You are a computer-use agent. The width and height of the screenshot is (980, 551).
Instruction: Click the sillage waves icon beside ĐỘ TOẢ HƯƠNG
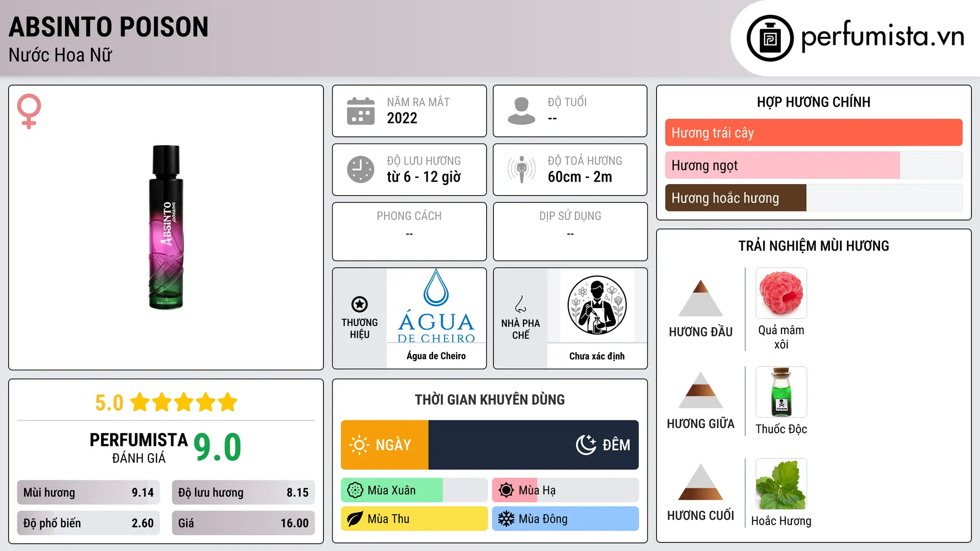pyautogui.click(x=522, y=169)
